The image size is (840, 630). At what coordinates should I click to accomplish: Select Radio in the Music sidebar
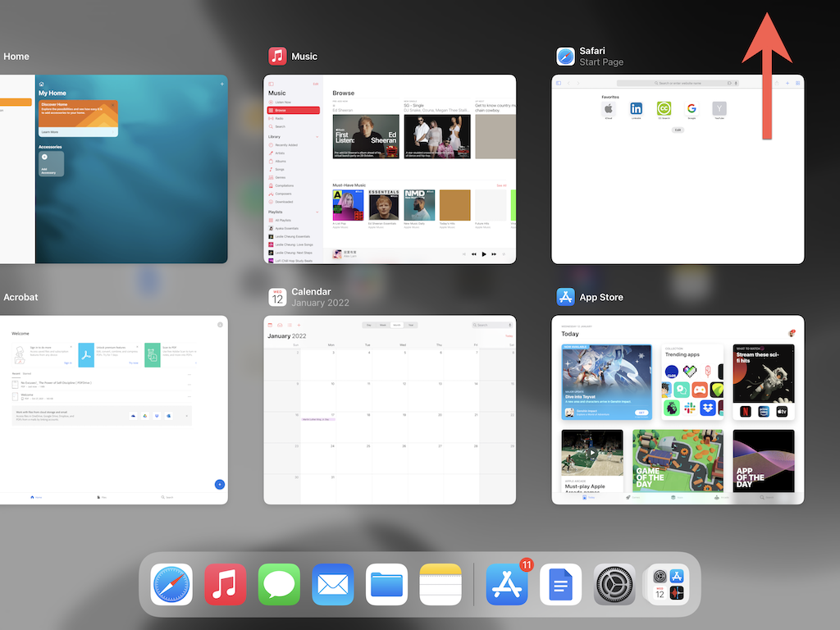coord(279,119)
